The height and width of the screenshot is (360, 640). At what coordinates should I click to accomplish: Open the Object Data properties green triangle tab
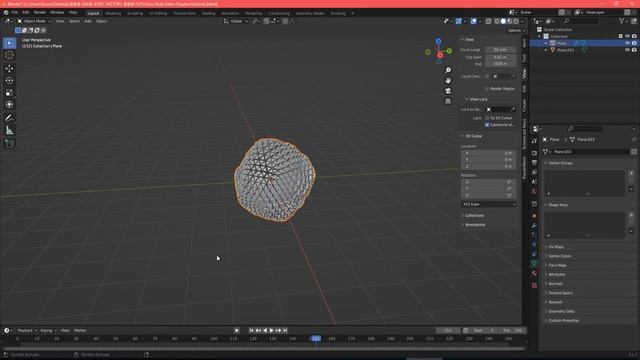534,263
